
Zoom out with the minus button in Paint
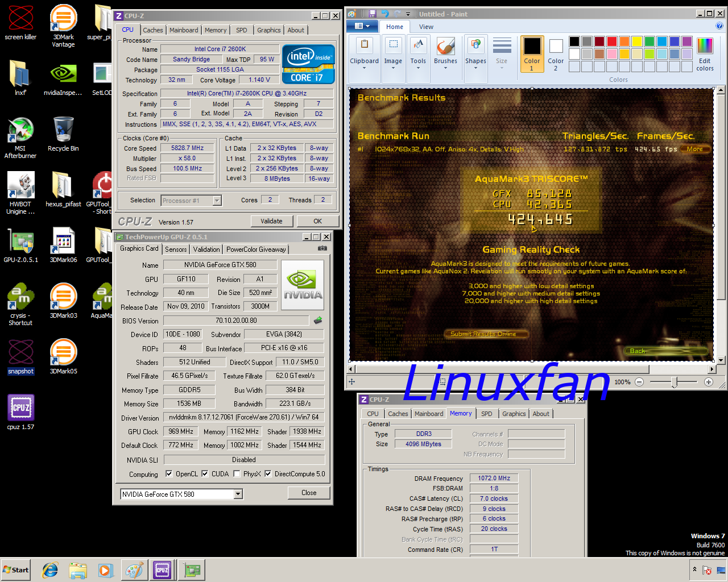pos(639,382)
